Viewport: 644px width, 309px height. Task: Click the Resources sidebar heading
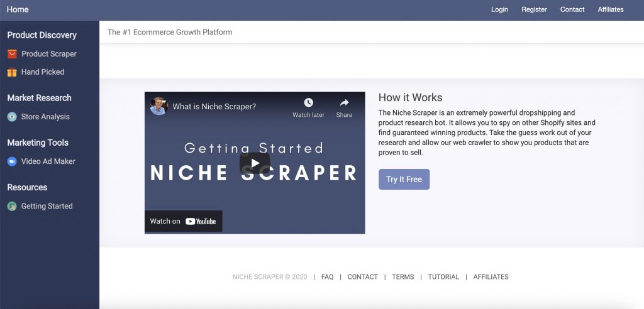(27, 188)
